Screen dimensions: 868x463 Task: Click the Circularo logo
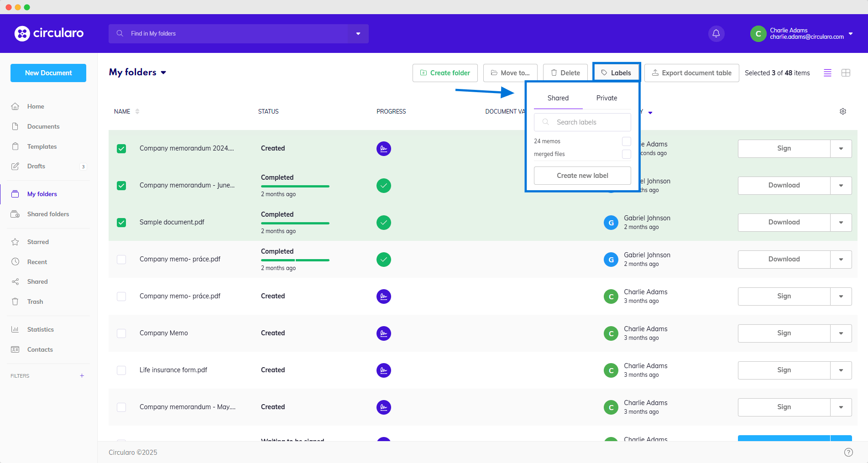[x=49, y=33]
